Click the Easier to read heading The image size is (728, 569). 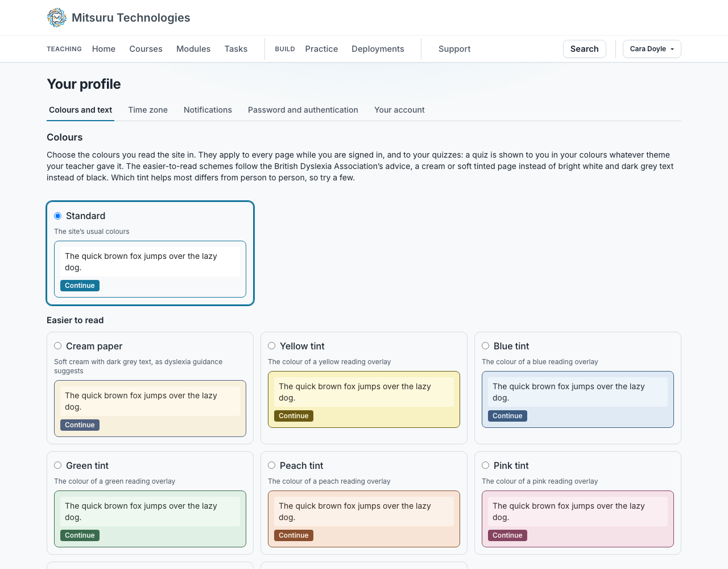click(75, 320)
